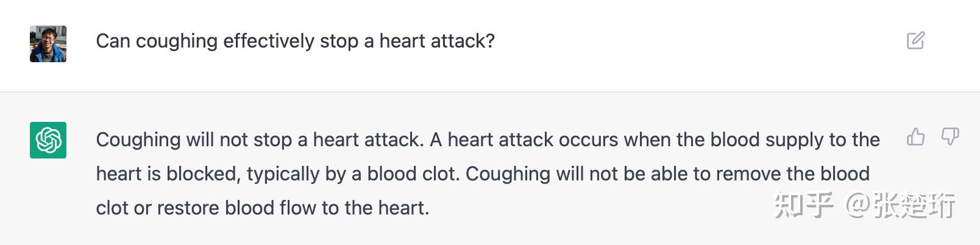Viewport: 980px width, 245px height.
Task: Click the @张楚珩 username watermark
Action: coord(901,205)
